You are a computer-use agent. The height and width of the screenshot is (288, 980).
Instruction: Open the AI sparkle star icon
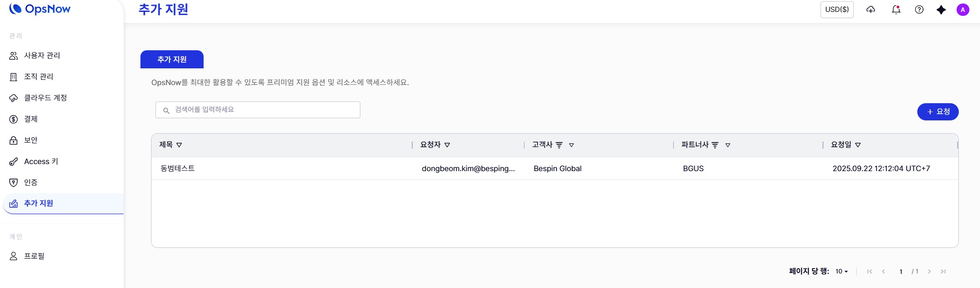(941, 10)
